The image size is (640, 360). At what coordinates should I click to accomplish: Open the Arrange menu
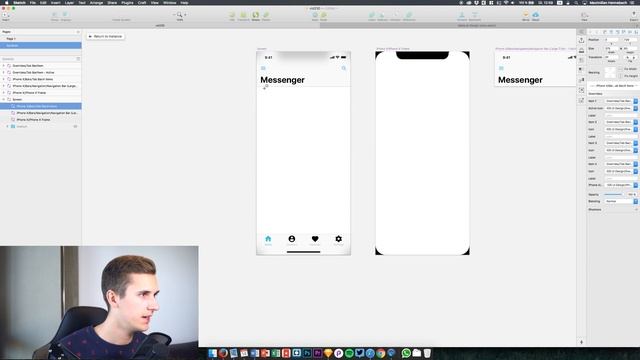coord(96,2)
